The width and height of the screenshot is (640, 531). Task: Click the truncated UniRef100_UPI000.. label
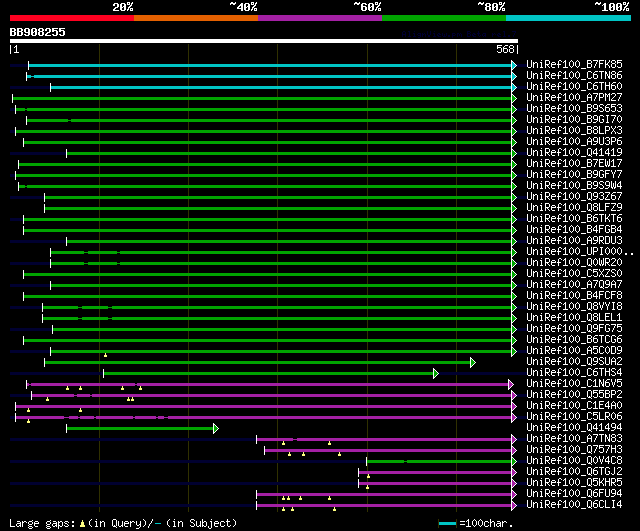[x=580, y=252]
